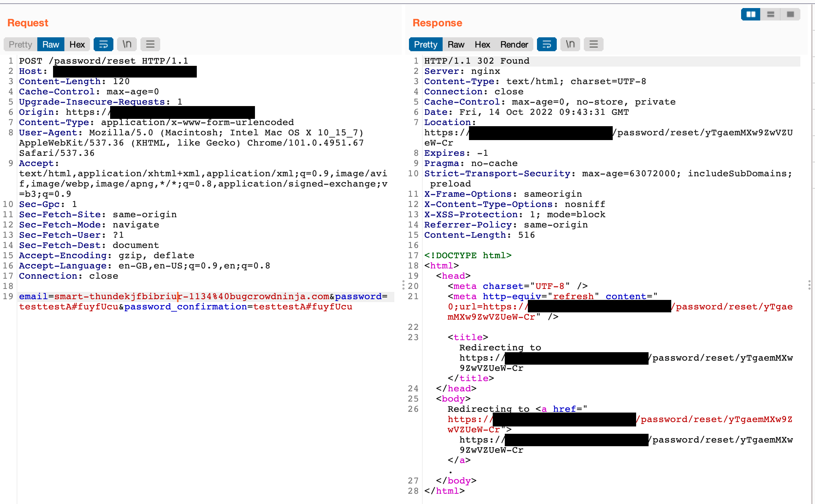
Task: Open hamburger options menu in Request panel
Action: 150,44
